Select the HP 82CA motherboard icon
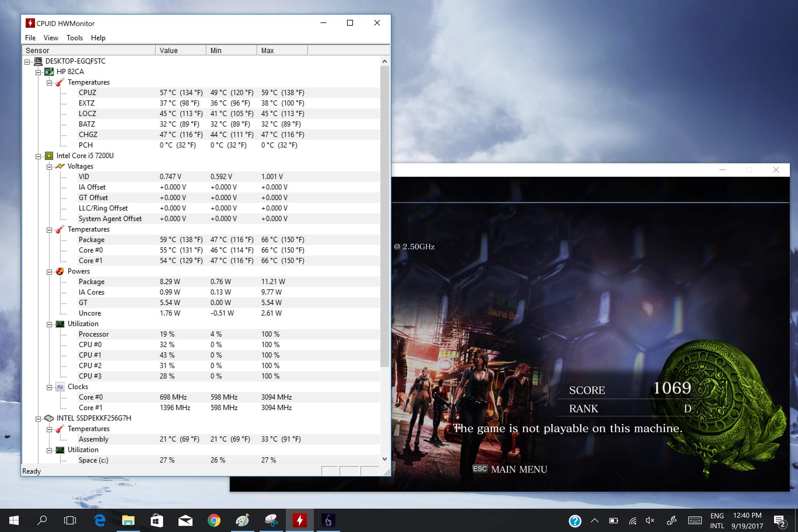Screen dimensions: 798x532 click(x=49, y=72)
